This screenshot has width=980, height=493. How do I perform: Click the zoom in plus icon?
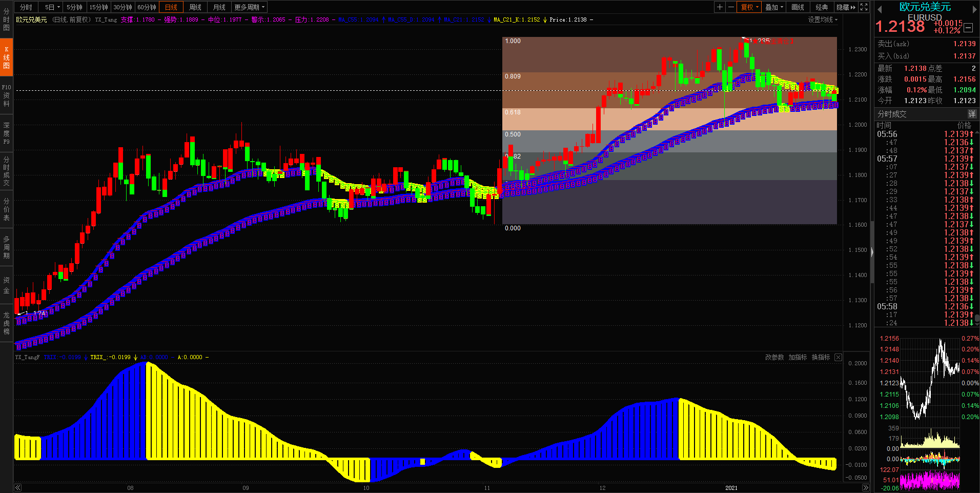720,7
